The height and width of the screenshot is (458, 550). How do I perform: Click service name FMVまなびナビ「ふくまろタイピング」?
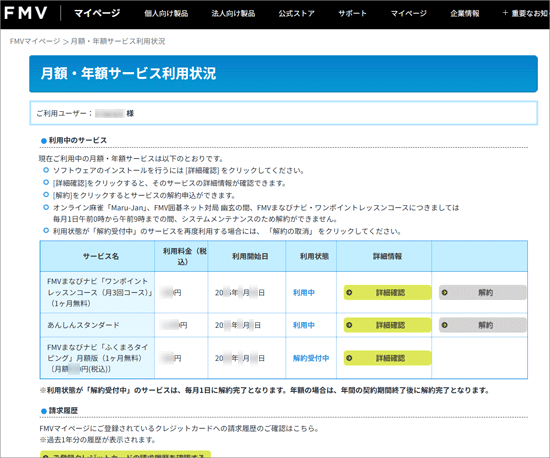98,358
